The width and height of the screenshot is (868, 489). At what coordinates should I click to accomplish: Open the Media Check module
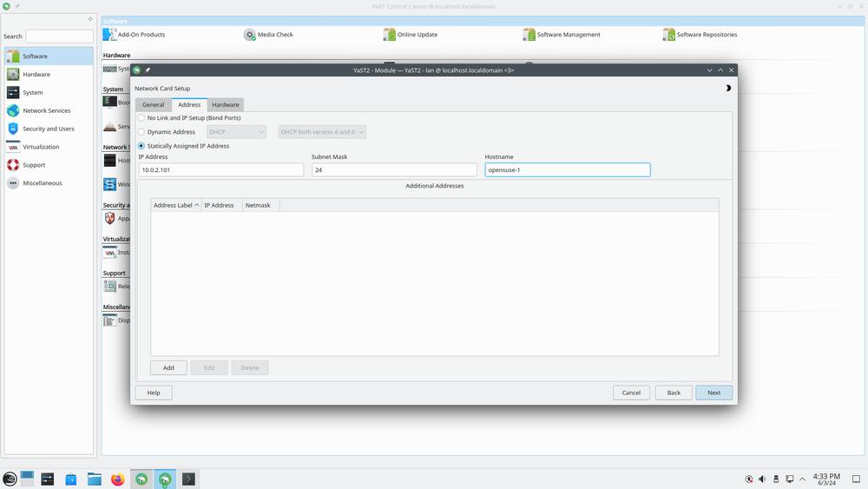274,35
